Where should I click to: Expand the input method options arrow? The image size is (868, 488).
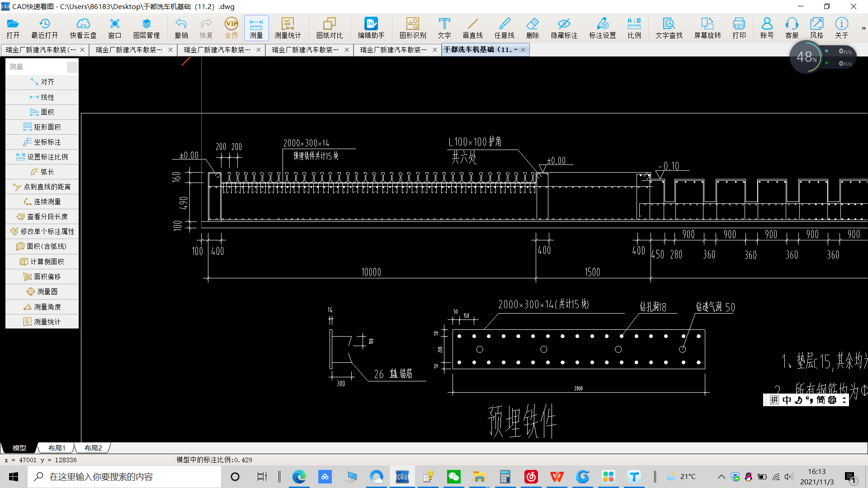(x=844, y=400)
